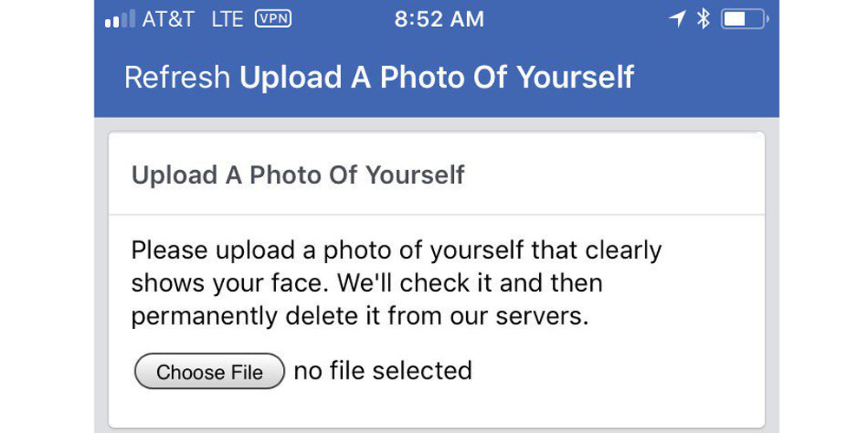
Task: Tap the AT&T carrier label
Action: point(168,19)
